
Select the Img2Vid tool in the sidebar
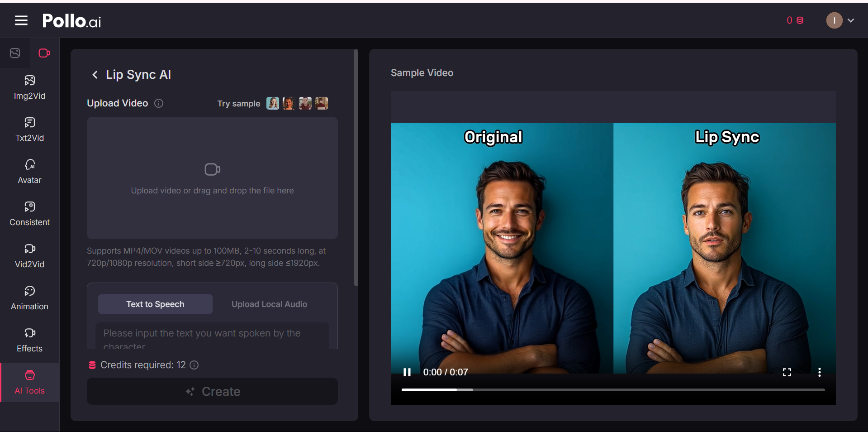(x=29, y=87)
